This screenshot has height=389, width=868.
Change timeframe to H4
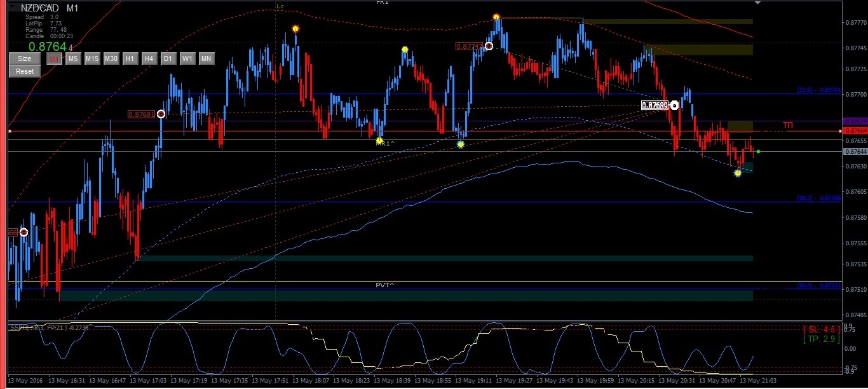tap(149, 58)
